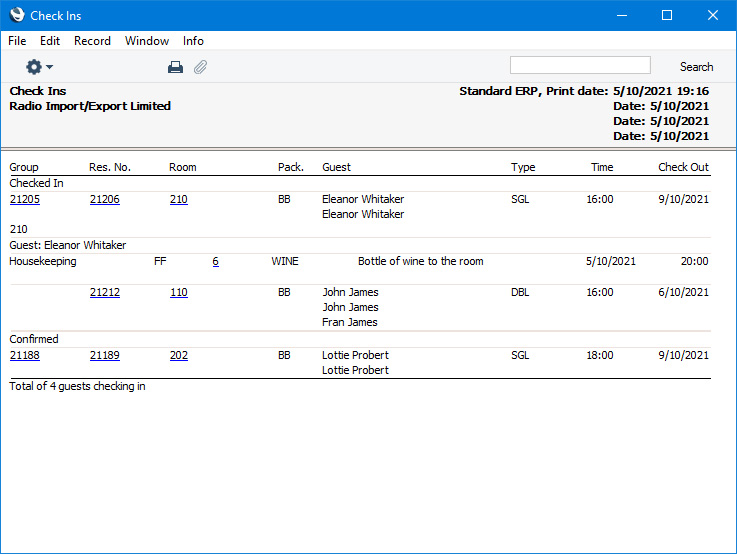Open group link 21188

25,355
